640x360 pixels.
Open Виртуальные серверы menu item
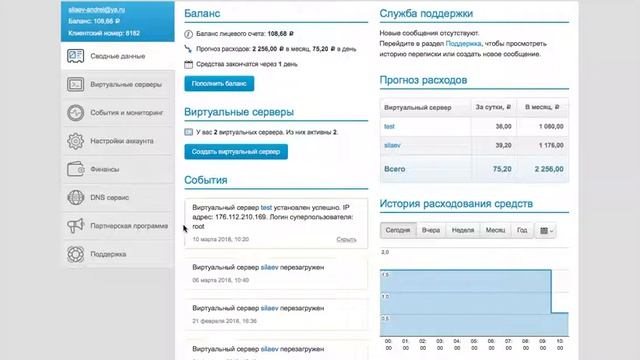118,84
